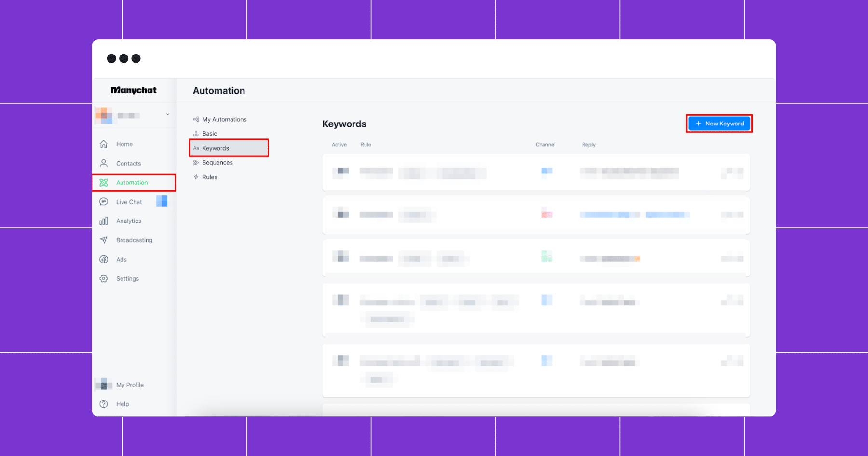Toggle the Active switch on third keyword row
This screenshot has width=868, height=456.
(x=340, y=256)
